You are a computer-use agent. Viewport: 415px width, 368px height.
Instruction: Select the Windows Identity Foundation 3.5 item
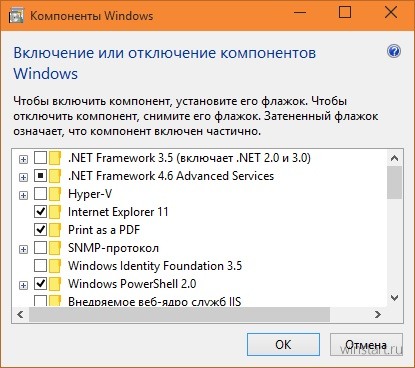pyautogui.click(x=155, y=266)
